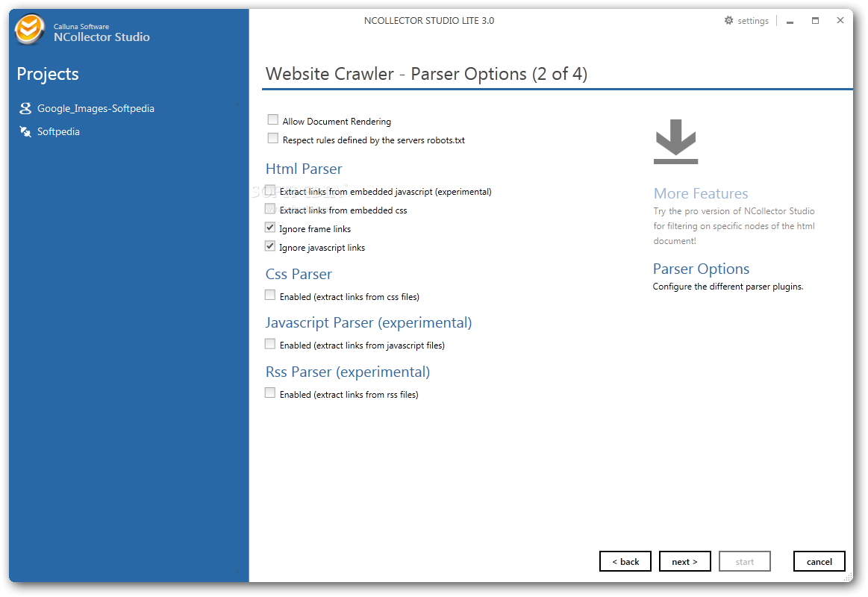Image resolution: width=868 pixels, height=597 pixels.
Task: Uncheck Ignore frame links
Action: [x=270, y=228]
